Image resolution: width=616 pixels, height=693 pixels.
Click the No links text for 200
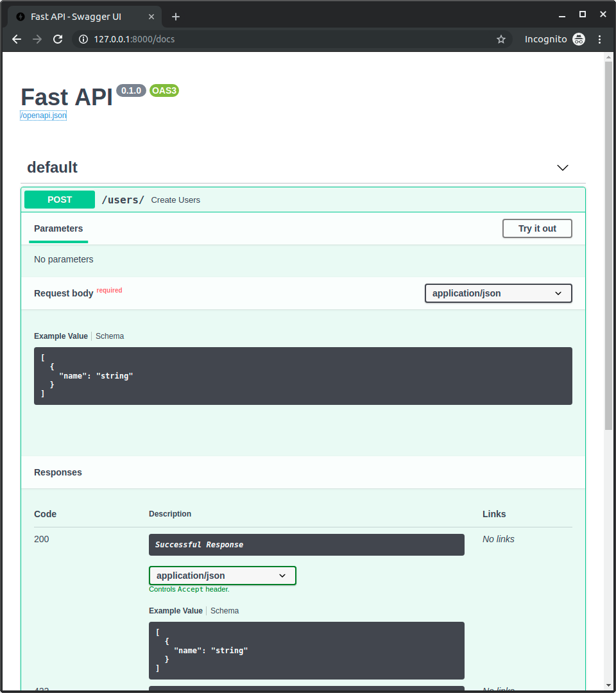click(499, 539)
